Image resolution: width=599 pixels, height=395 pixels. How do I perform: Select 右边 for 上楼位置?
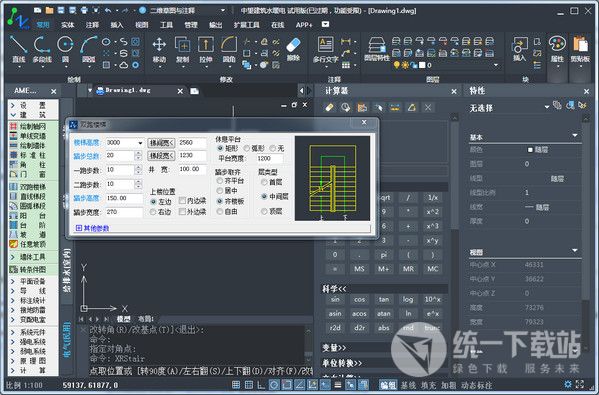pyautogui.click(x=153, y=212)
